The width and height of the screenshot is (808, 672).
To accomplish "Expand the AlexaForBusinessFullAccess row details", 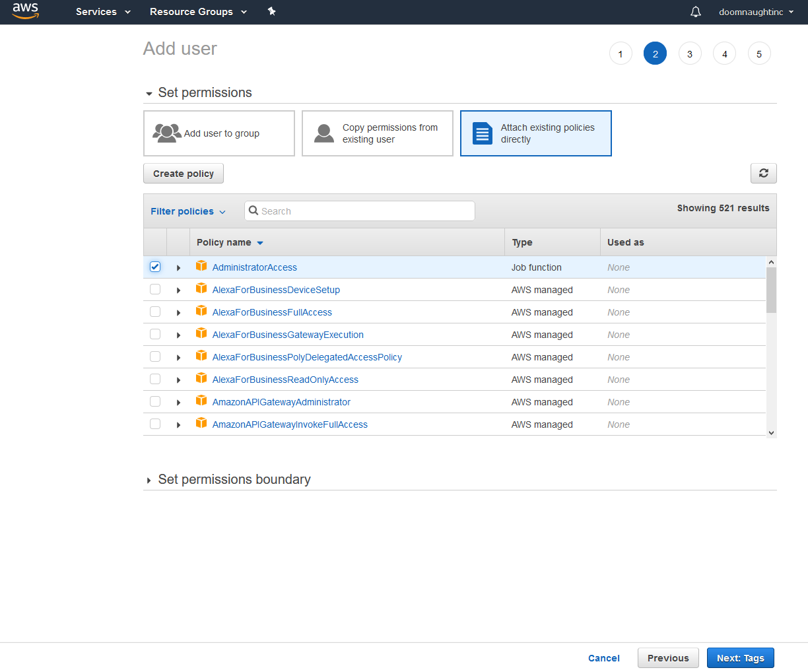I will point(178,313).
